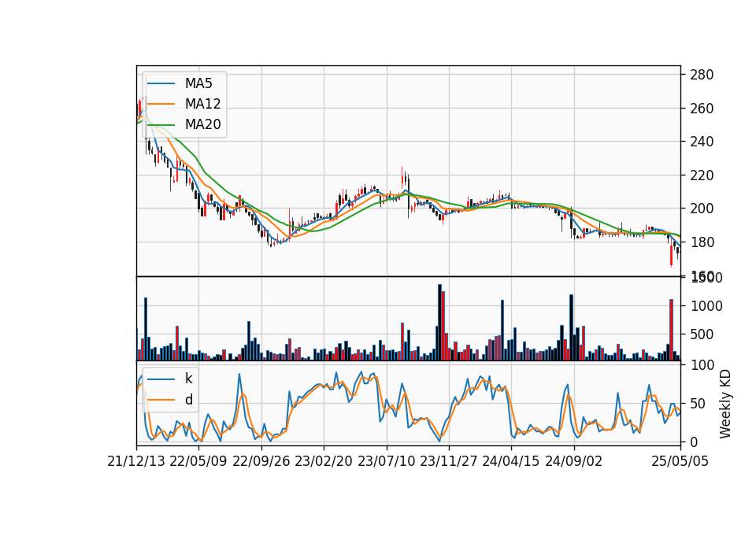The height and width of the screenshot is (543, 756).
Task: Click the 0 KD axis label
Action: tap(695, 441)
